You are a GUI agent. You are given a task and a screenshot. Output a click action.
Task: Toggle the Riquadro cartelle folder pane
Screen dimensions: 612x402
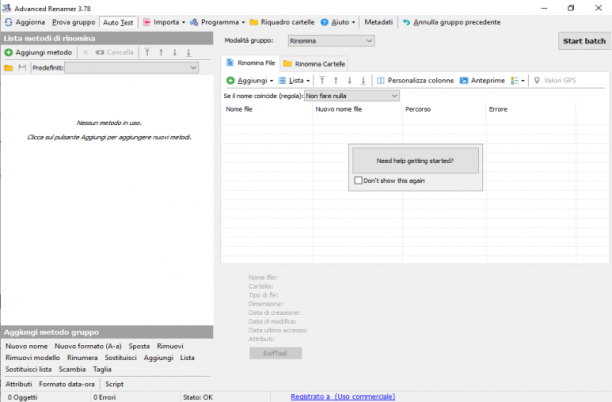[282, 22]
